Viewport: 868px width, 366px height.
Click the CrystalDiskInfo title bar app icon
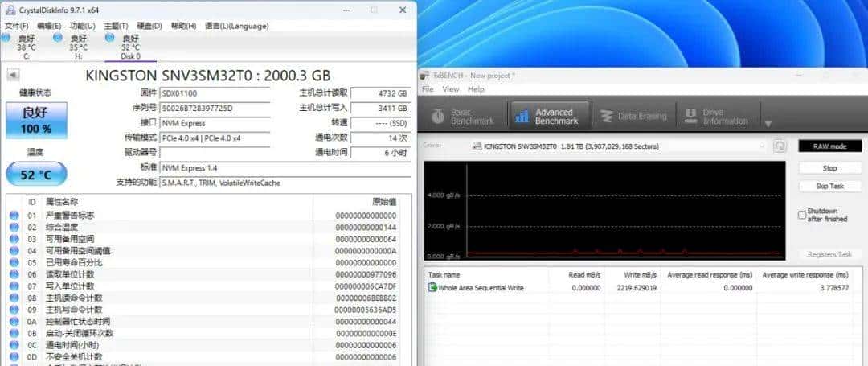click(x=10, y=10)
